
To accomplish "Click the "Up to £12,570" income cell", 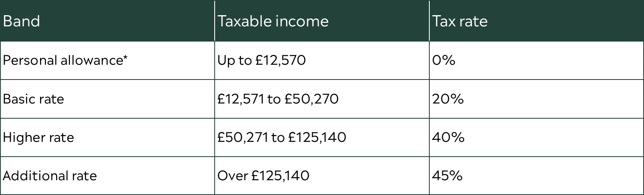I will (262, 60).
